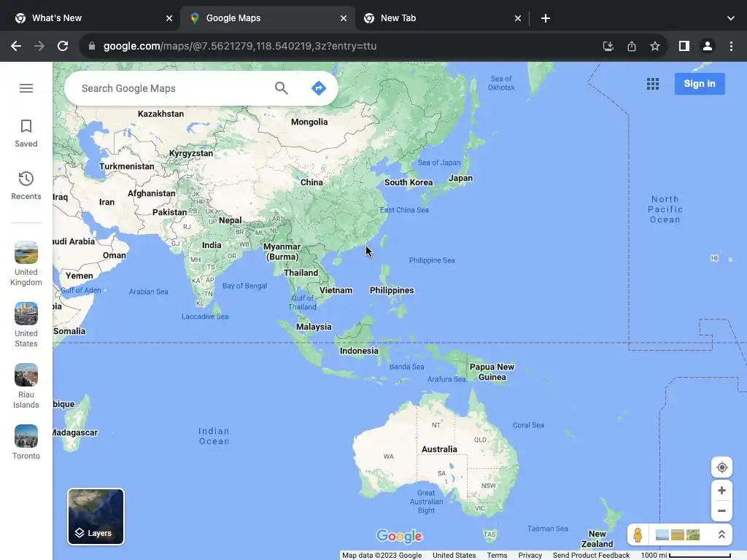Click the install app icon in the address bar

point(608,46)
